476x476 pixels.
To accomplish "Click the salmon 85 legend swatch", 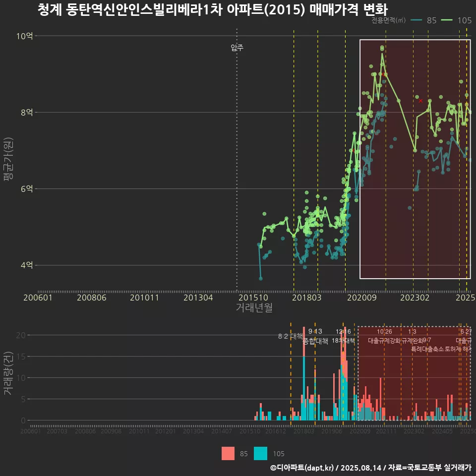I will click(228, 454).
